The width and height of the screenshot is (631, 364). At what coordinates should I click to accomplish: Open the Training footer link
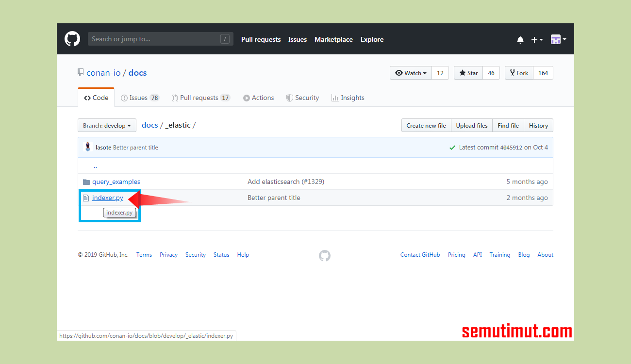pos(500,255)
